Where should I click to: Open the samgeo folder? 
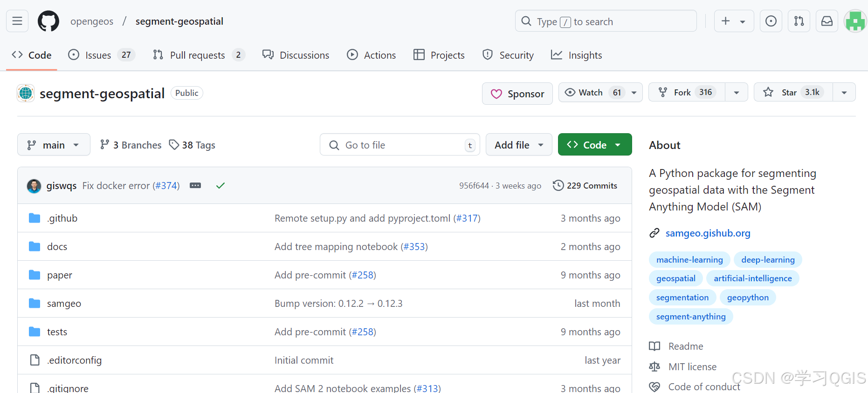(64, 304)
